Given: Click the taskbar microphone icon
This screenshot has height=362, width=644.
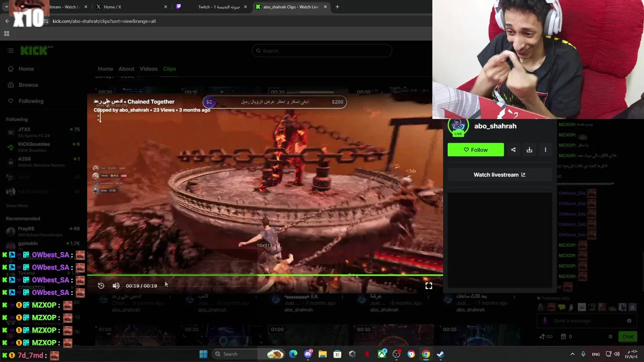Looking at the screenshot, I should (x=583, y=354).
